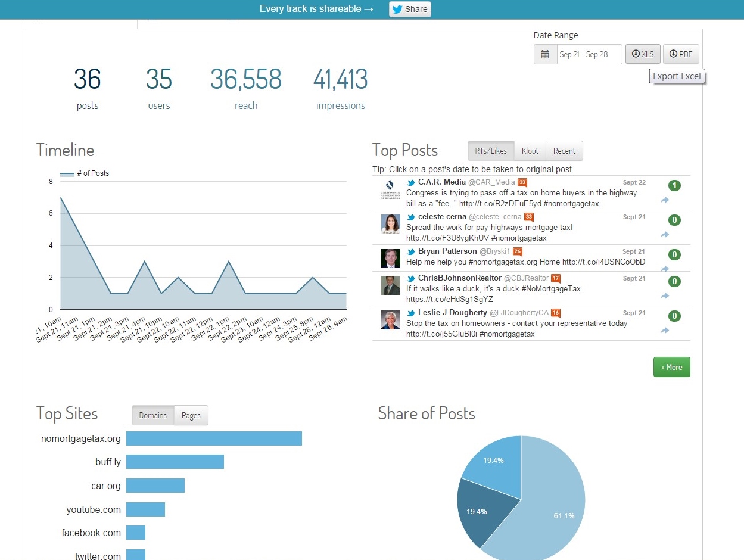Click the 35 users statistic
Viewport: 744px width, 560px height.
pyautogui.click(x=159, y=88)
